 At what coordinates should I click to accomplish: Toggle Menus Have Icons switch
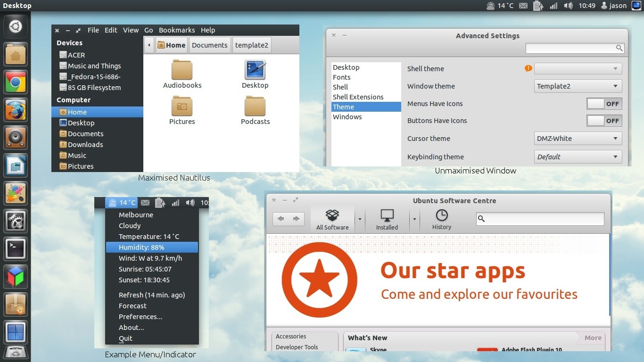coord(604,104)
